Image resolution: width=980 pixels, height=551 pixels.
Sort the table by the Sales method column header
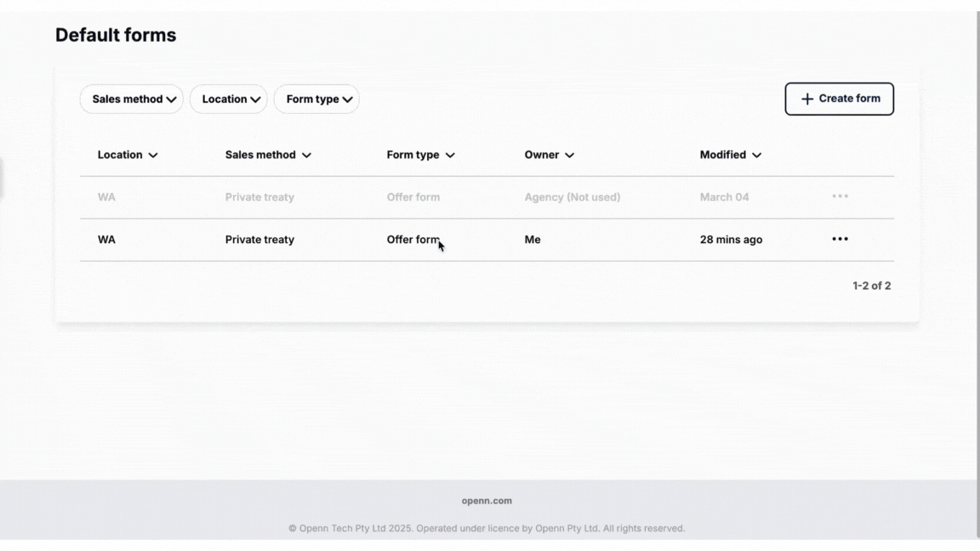260,155
